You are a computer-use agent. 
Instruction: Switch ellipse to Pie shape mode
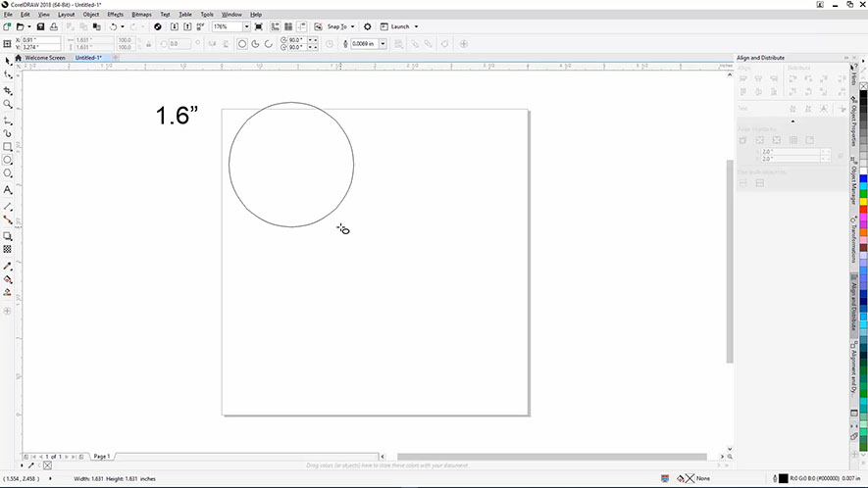[x=255, y=44]
